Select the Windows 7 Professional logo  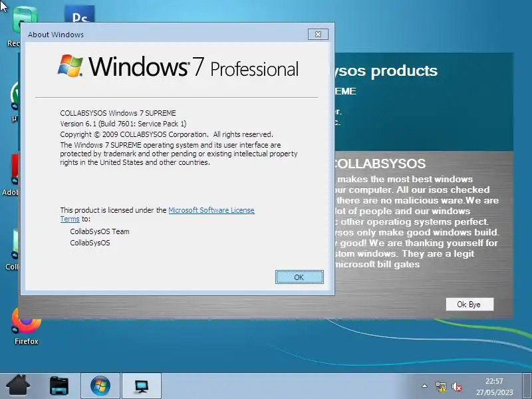(178, 66)
